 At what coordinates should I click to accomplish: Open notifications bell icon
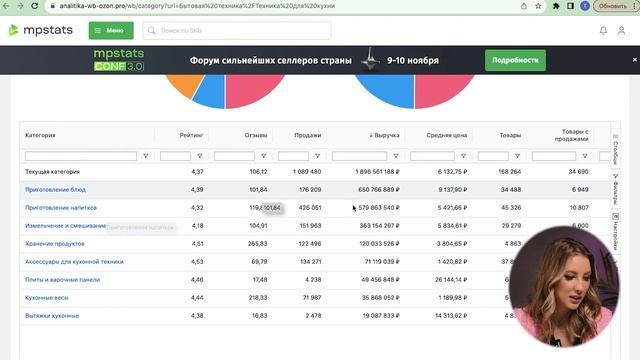(x=603, y=31)
